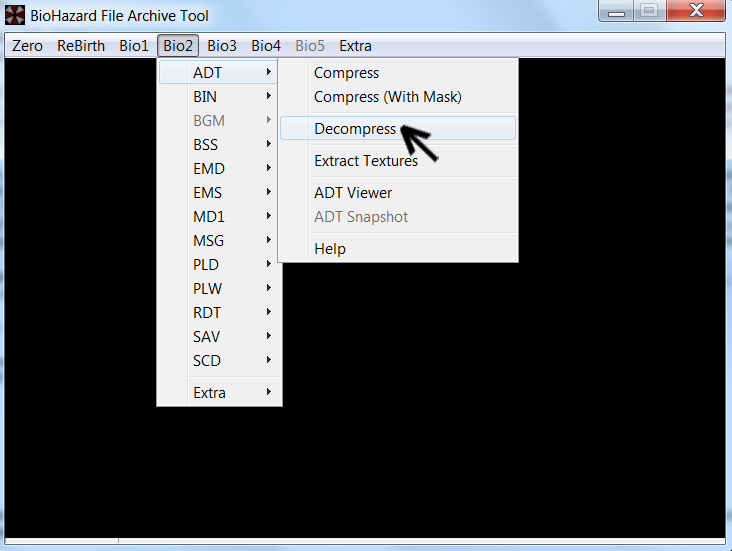Image resolution: width=732 pixels, height=551 pixels.
Task: Expand the BSS submenu
Action: pos(219,145)
